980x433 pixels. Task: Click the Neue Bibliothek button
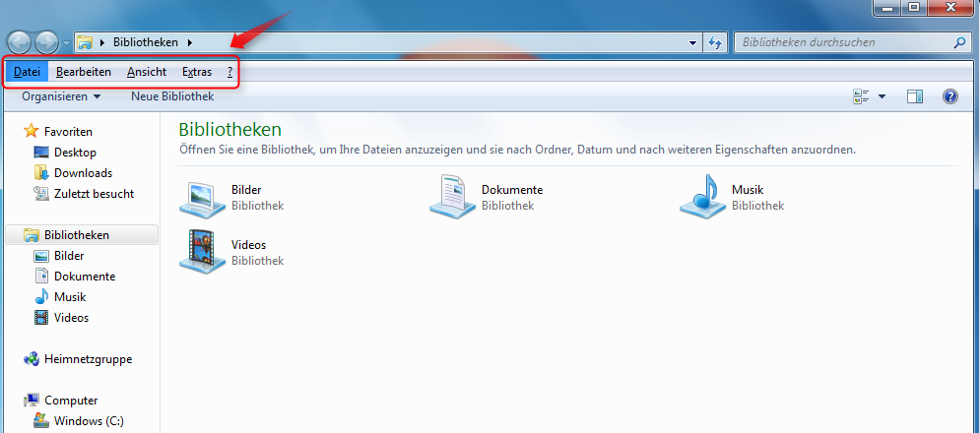pyautogui.click(x=172, y=96)
